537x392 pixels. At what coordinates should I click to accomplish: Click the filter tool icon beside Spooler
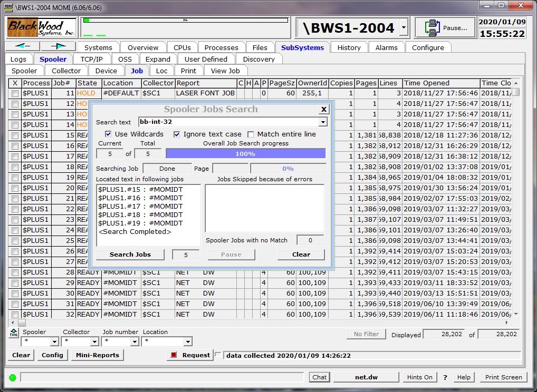[14, 333]
